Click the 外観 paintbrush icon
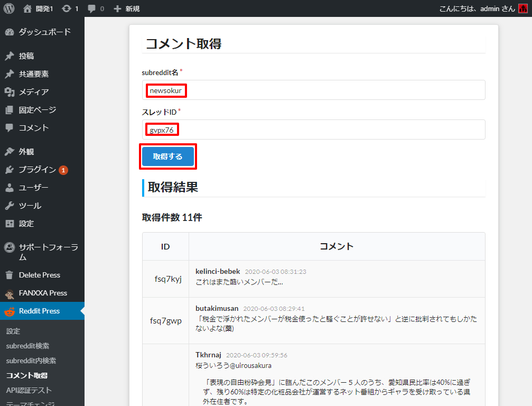The image size is (532, 406). tap(10, 151)
